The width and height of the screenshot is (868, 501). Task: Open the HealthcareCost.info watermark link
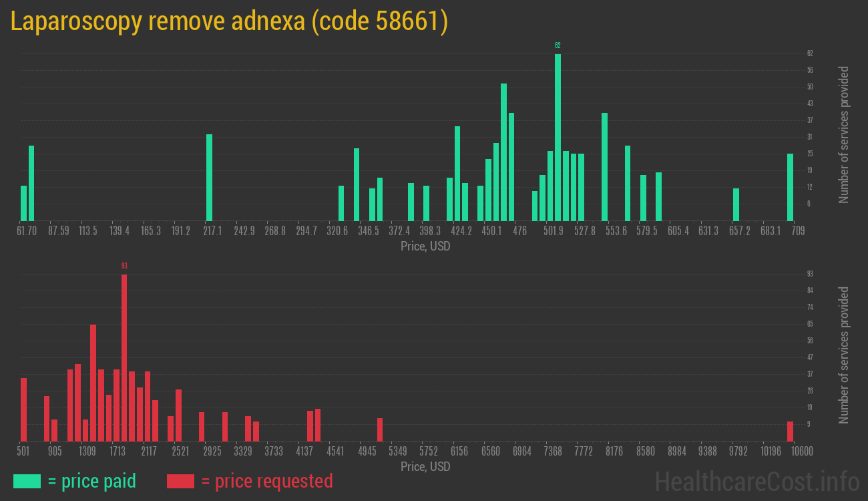(756, 481)
